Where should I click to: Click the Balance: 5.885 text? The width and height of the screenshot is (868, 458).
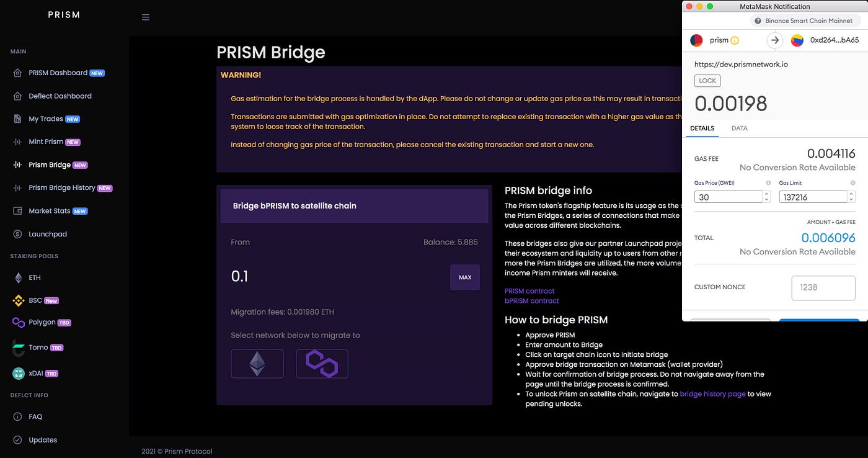point(451,242)
